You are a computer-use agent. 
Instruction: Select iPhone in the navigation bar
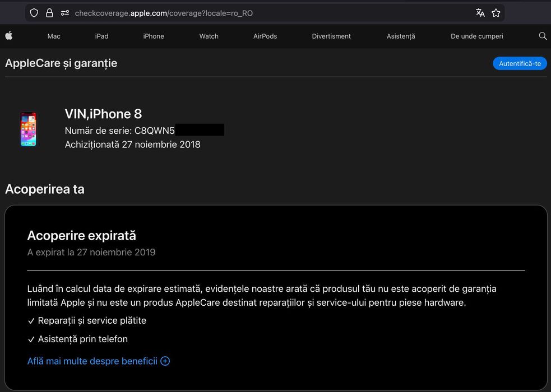point(154,36)
